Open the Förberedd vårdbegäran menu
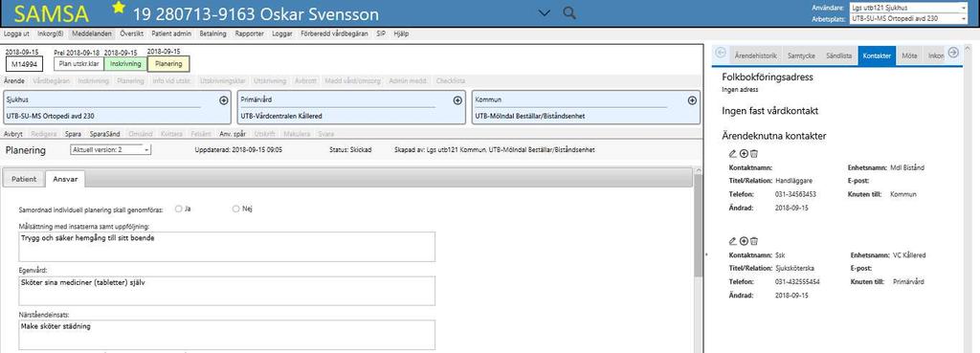The width and height of the screenshot is (980, 353). click(334, 33)
